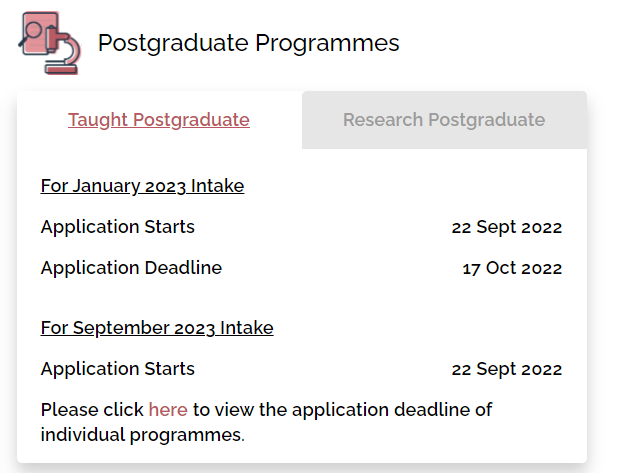Click the "For January 2023 Intake" heading

tap(142, 186)
